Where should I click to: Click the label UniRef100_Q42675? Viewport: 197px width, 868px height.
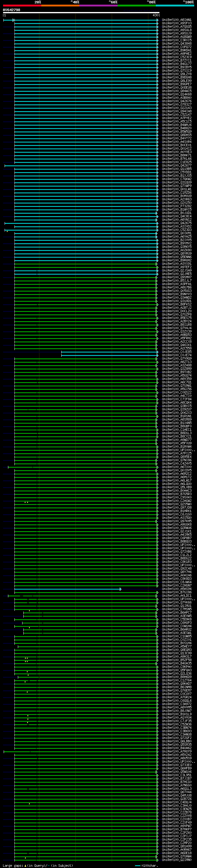(176, 223)
